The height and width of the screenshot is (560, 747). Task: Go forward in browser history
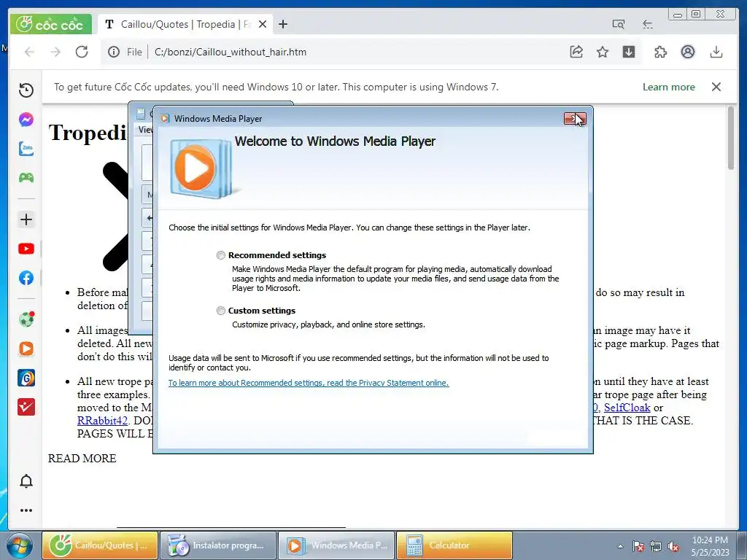tap(55, 52)
